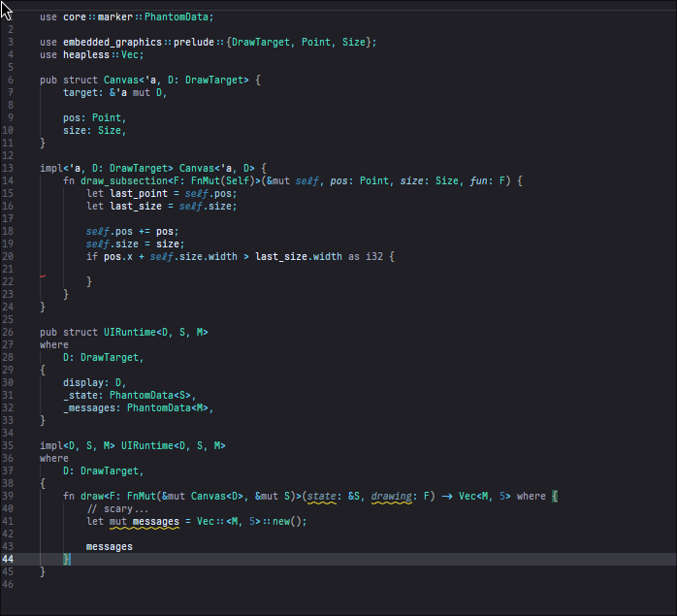Screen dimensions: 677x616
Task: Click 'target' field on line 7
Action: pyautogui.click(x=81, y=92)
